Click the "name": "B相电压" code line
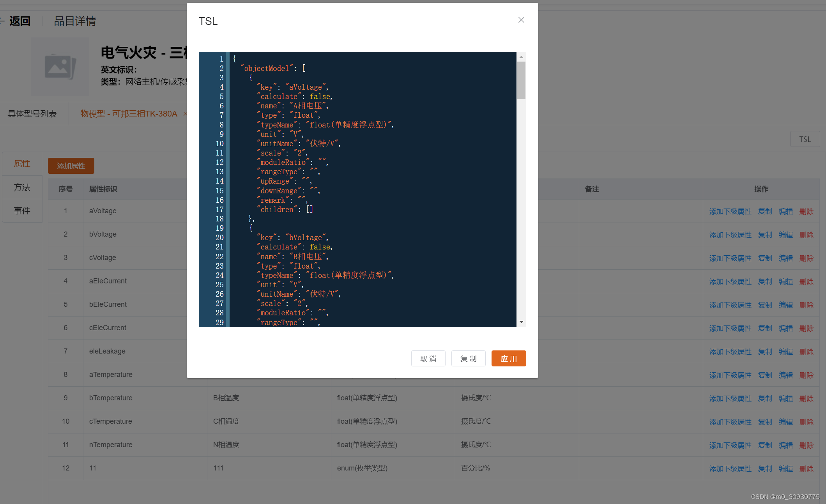The width and height of the screenshot is (826, 504). (292, 256)
